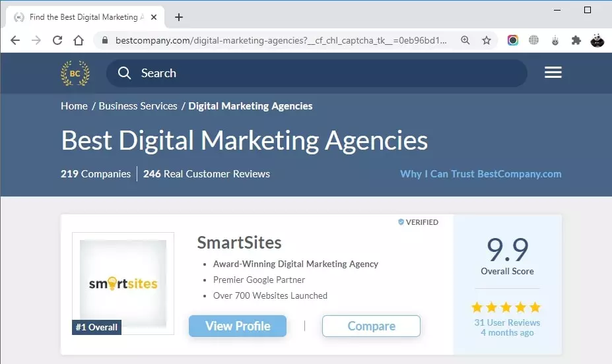Viewport: 612px width, 364px height.
Task: Click the Premier Google Partner bullet
Action: (259, 280)
